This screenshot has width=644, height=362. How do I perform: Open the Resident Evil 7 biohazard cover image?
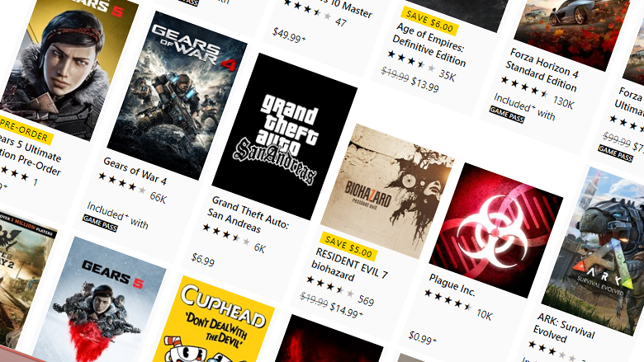pos(388,191)
